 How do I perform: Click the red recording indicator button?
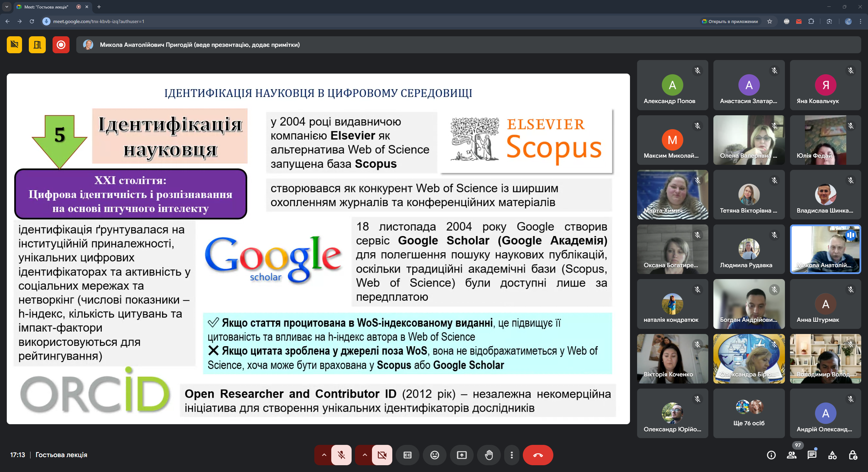tap(61, 45)
